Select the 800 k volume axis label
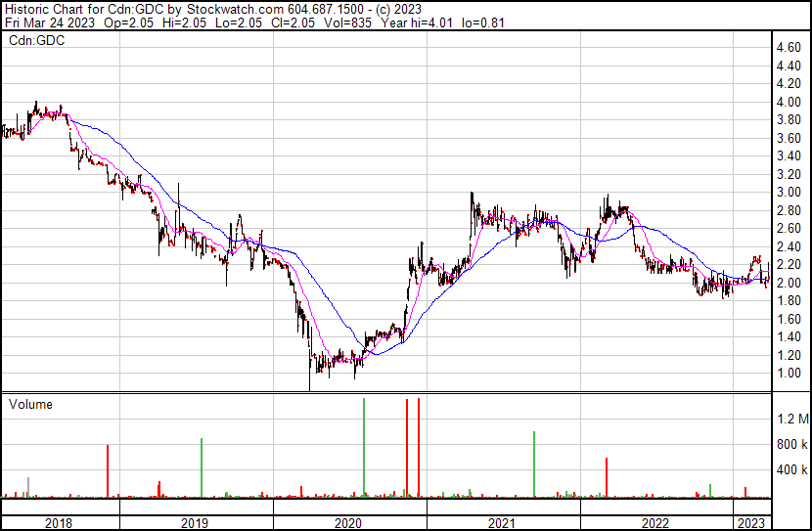Image resolution: width=812 pixels, height=531 pixels. tap(791, 445)
